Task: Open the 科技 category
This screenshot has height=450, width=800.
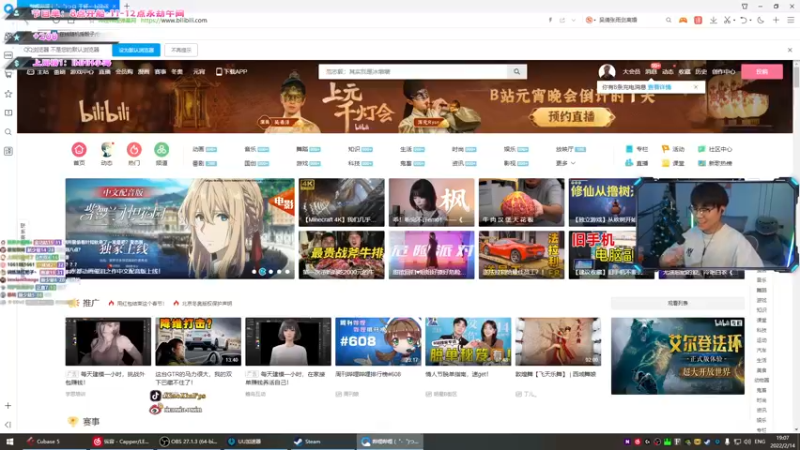Action: click(x=354, y=163)
